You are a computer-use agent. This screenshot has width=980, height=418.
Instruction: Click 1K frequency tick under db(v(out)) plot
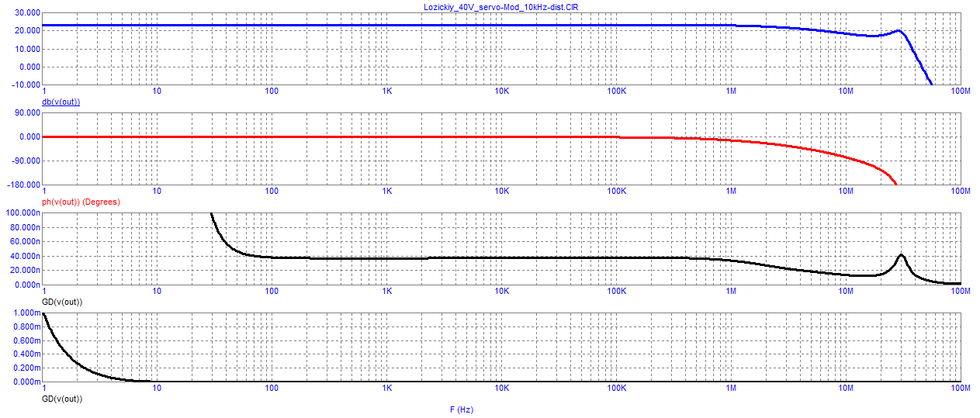tap(387, 92)
